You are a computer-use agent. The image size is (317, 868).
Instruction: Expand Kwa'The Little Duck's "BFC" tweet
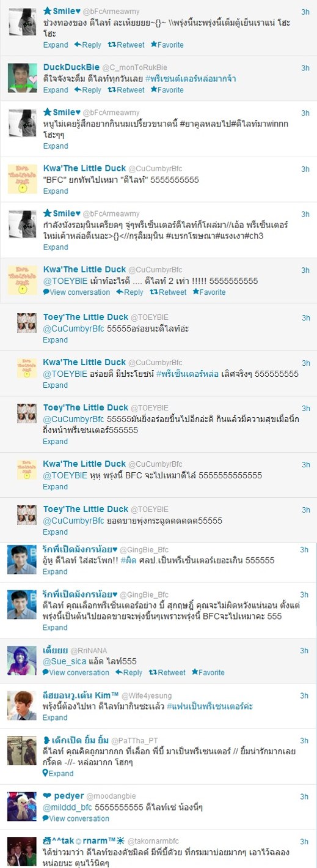click(56, 191)
